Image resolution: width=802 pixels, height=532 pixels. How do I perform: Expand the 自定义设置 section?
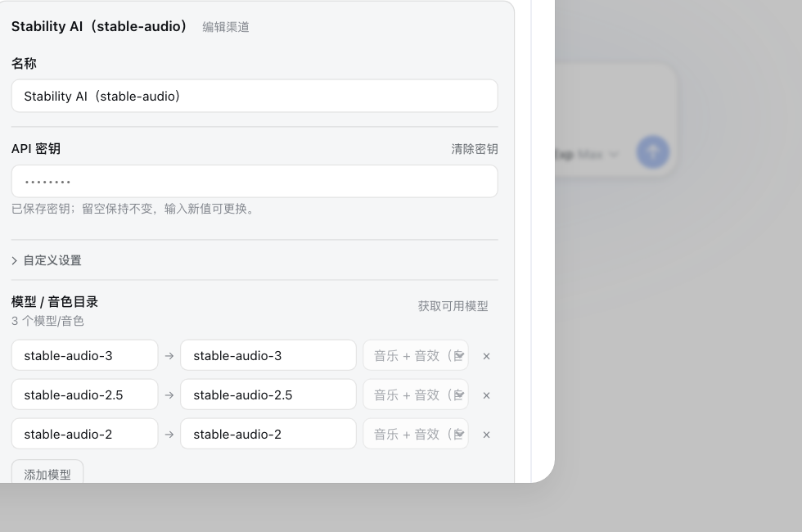(47, 260)
